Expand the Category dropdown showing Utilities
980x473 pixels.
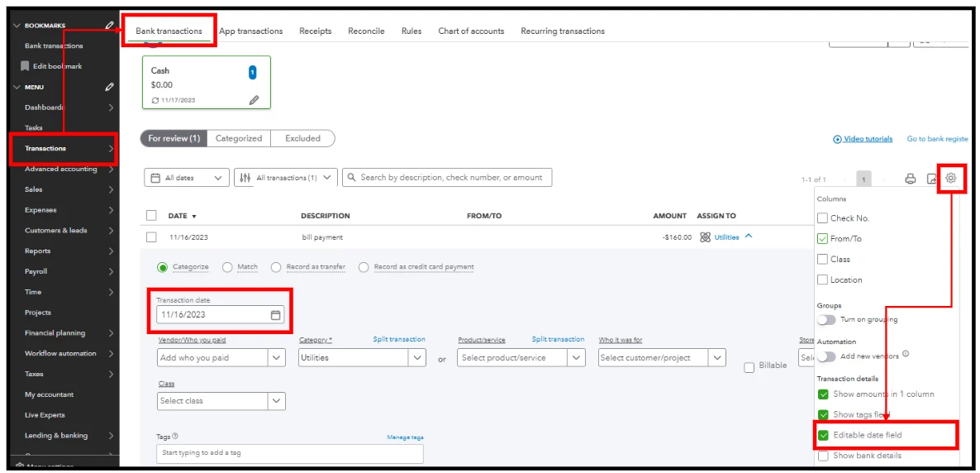(362, 358)
